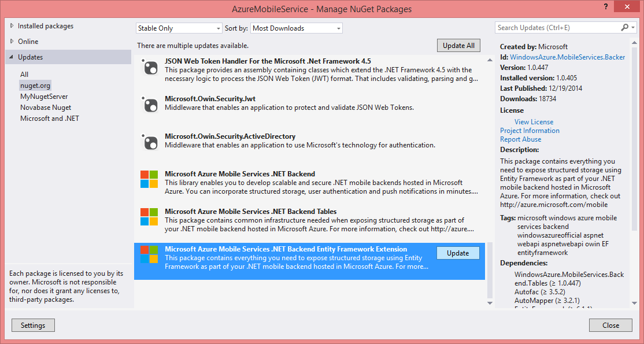Open the Settings dialog
Viewport: 644px width, 344px height.
point(33,325)
